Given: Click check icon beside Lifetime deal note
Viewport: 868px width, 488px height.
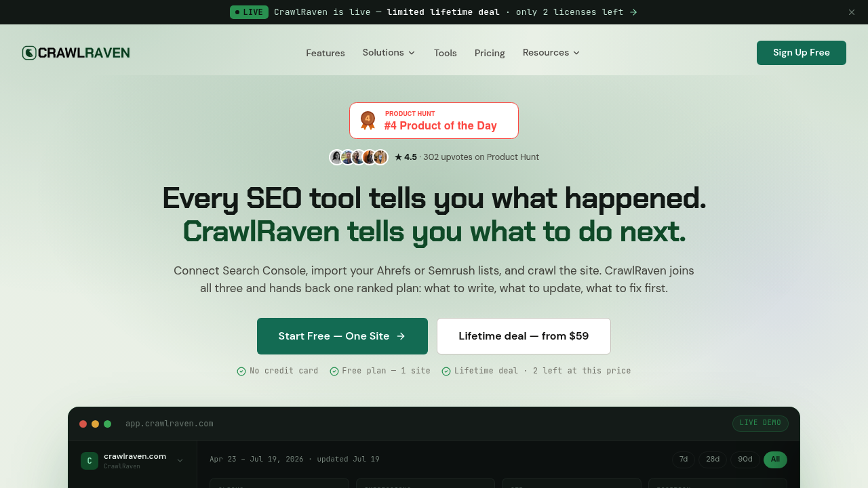Looking at the screenshot, I should coord(446,371).
